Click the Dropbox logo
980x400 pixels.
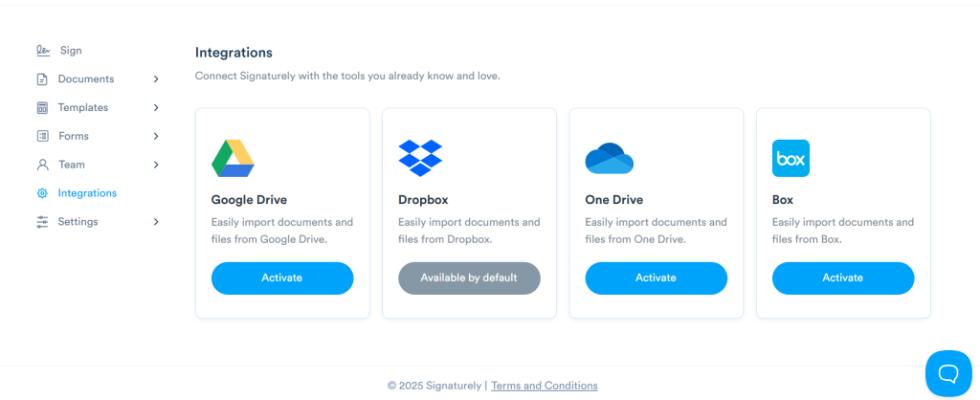tap(420, 158)
